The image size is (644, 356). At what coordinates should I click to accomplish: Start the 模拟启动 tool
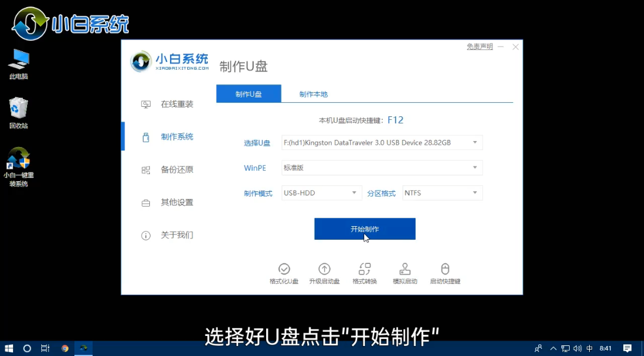point(405,274)
